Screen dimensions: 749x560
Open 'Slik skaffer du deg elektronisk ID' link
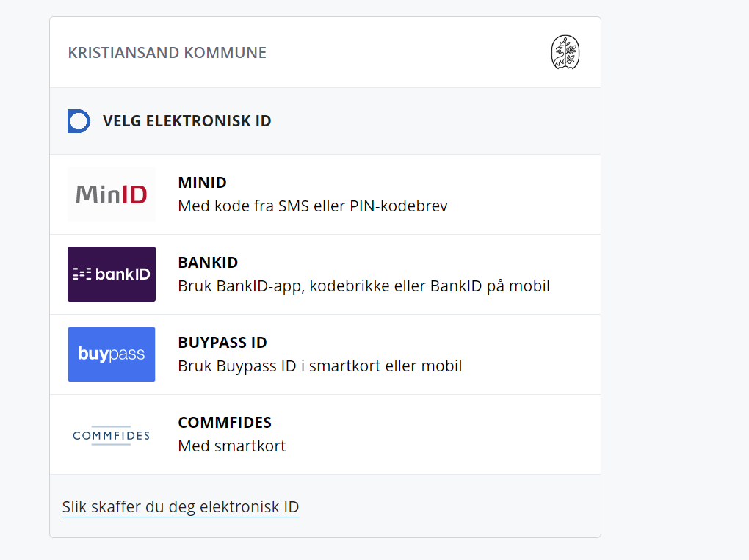click(181, 507)
